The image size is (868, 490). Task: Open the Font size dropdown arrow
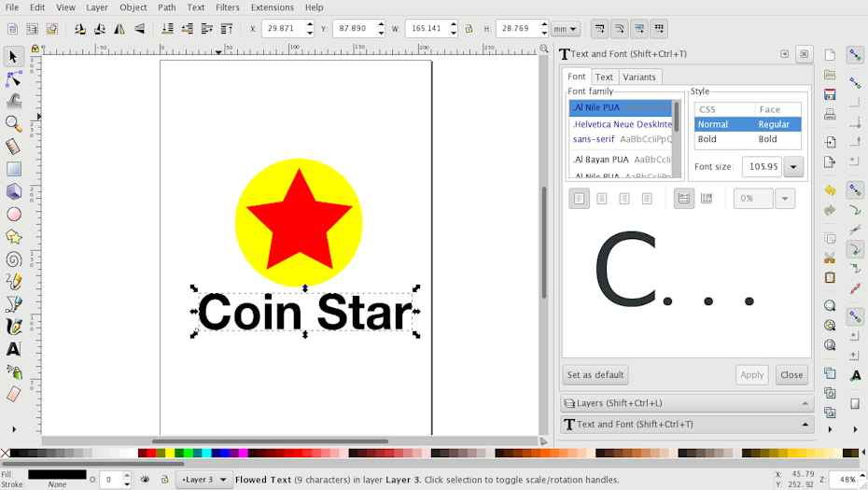(793, 167)
